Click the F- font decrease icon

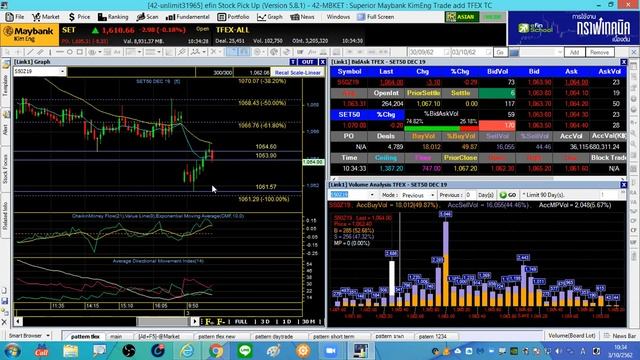click(221, 322)
